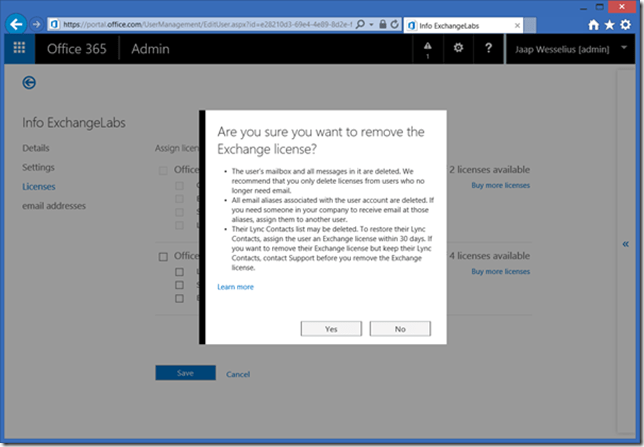This screenshot has height=447, width=644.
Task: Open the notifications alert icon
Action: tap(428, 49)
